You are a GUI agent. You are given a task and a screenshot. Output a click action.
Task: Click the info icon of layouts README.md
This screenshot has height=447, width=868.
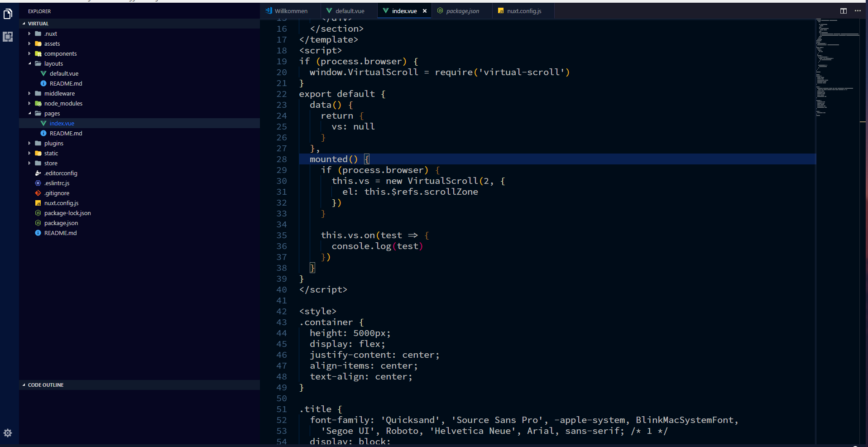pyautogui.click(x=43, y=83)
